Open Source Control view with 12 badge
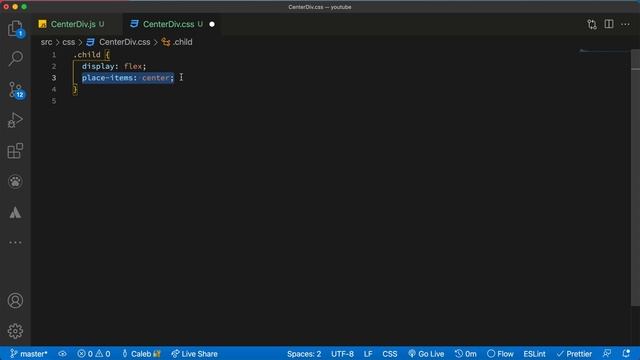Viewport: 640px width, 360px height. click(16, 89)
